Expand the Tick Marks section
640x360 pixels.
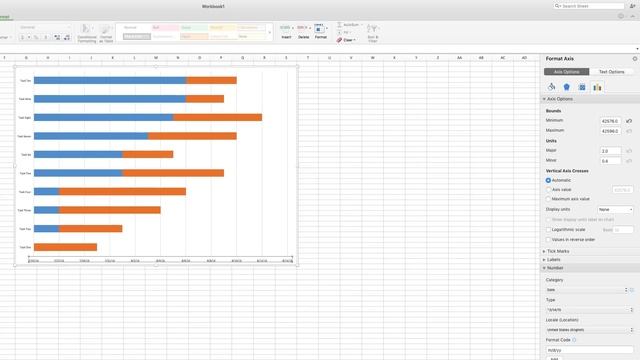544,251
